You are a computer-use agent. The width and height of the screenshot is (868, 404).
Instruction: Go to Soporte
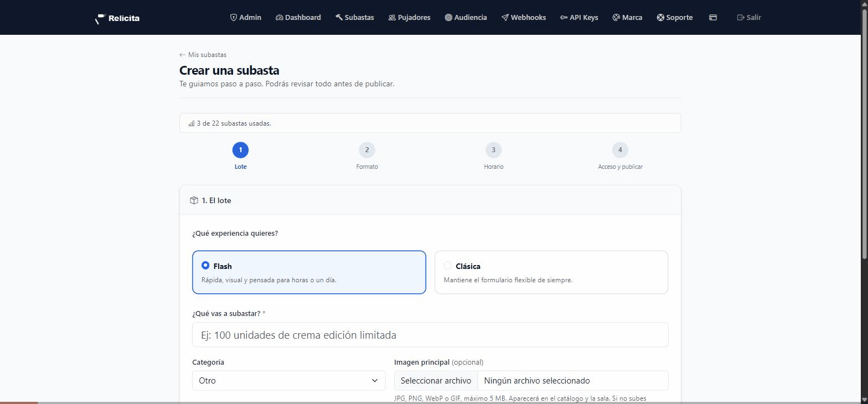pos(675,17)
